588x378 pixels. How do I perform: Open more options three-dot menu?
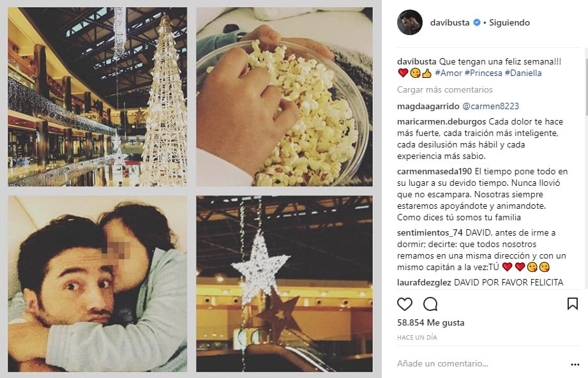575,364
